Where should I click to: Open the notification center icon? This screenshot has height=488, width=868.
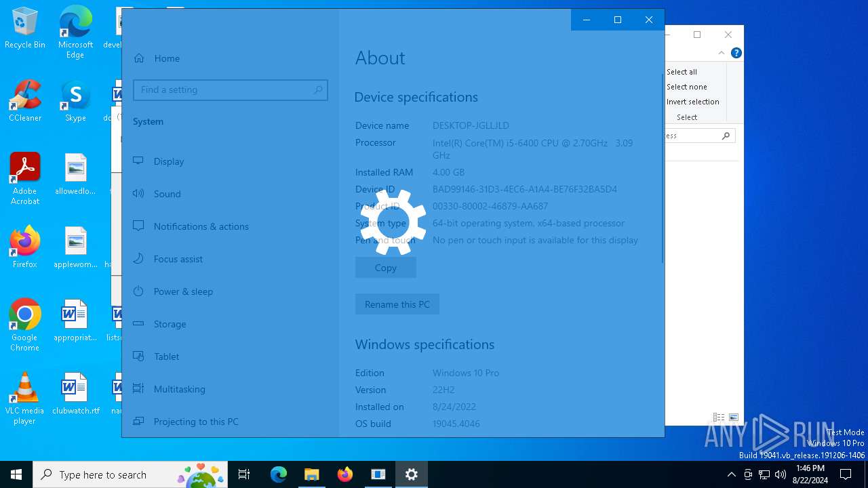(x=846, y=474)
